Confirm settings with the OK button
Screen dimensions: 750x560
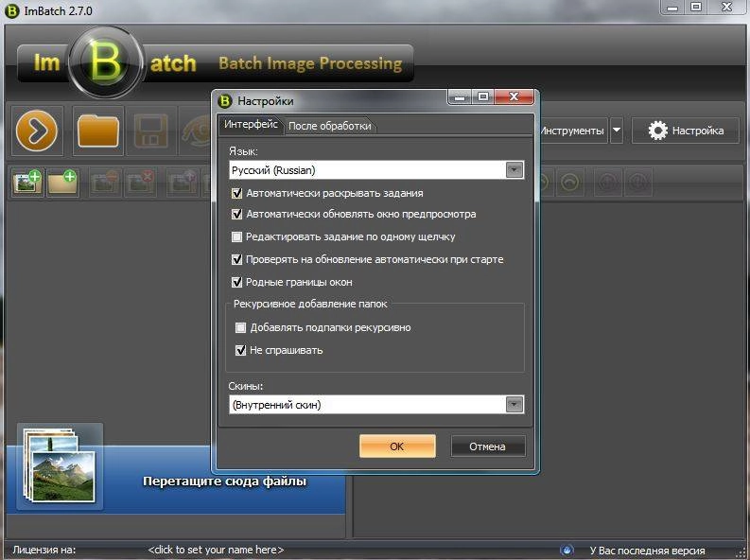[x=397, y=446]
